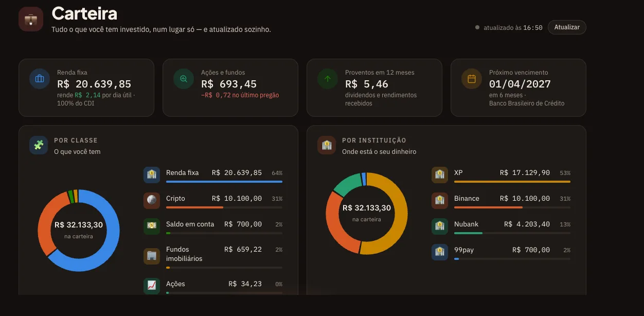Click the Ações e fundos magnifier icon
Viewport: 644px width, 316px height.
[x=184, y=79]
